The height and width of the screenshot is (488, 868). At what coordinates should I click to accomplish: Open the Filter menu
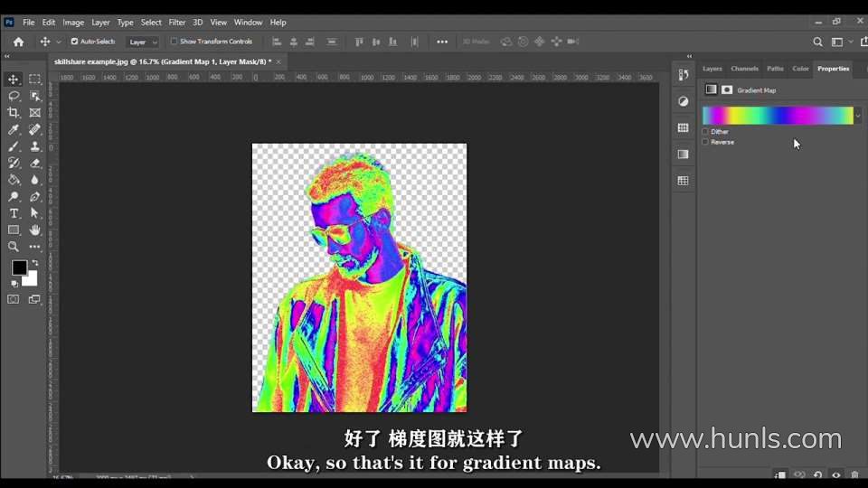point(177,22)
